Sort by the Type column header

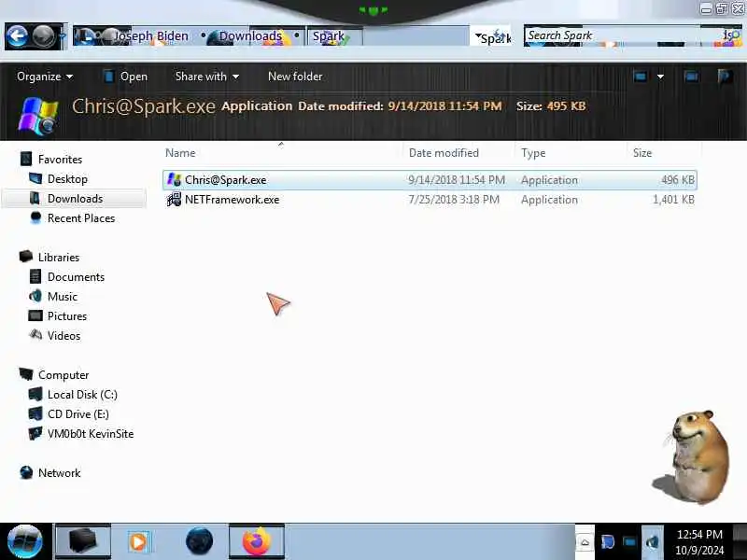(x=533, y=153)
